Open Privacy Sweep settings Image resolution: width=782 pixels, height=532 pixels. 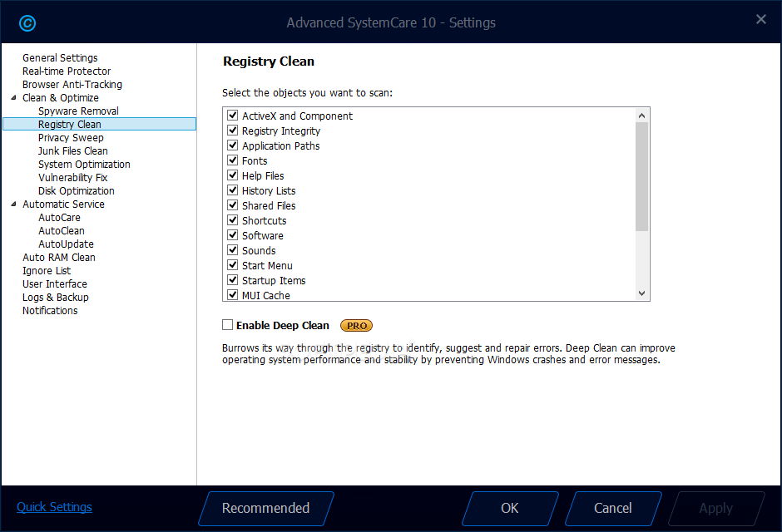(x=71, y=137)
